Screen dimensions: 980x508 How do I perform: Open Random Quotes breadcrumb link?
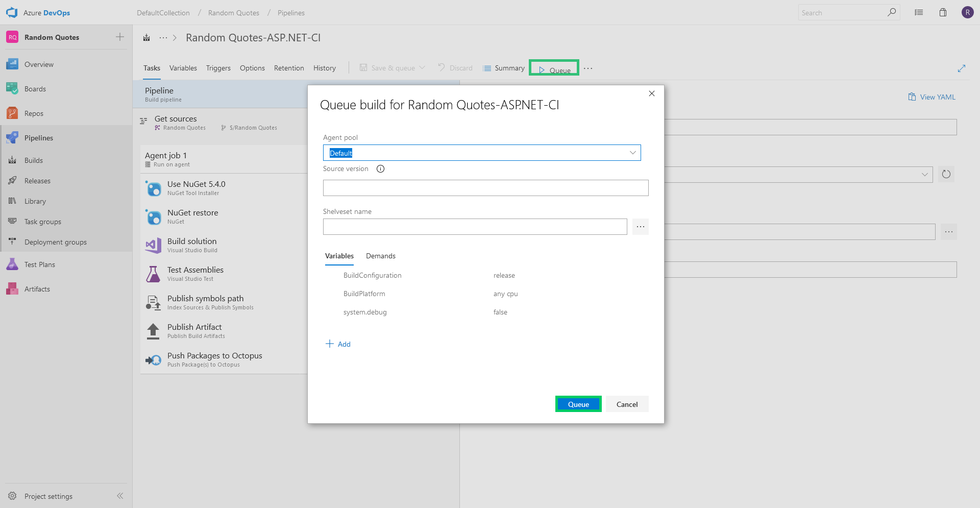point(234,13)
